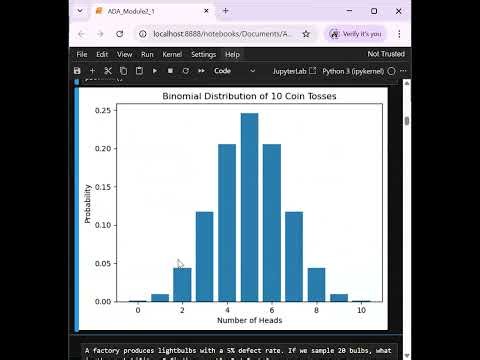Close the ADA_Module2_1 tab
The image size is (480, 360).
[206, 11]
